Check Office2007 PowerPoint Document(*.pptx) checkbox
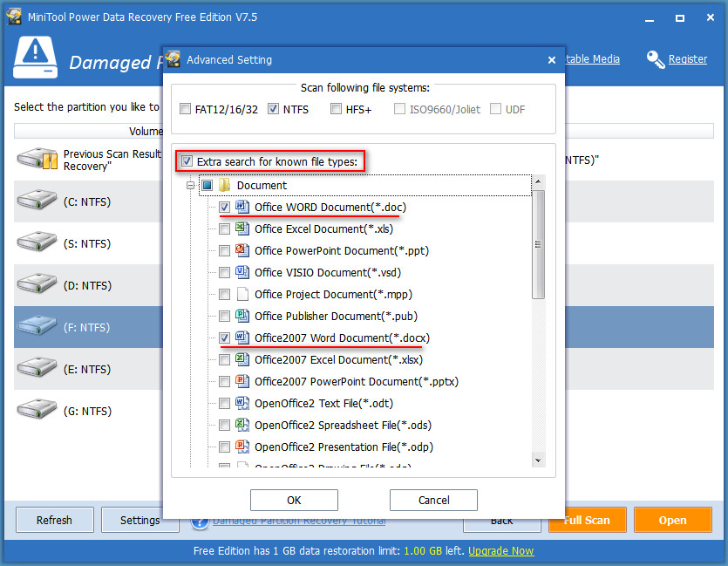Viewport: 728px width, 566px height. point(224,382)
